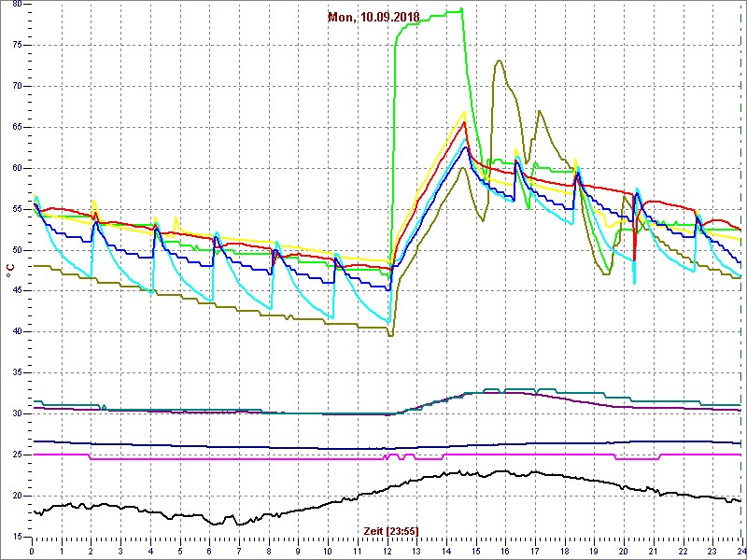Click hour 1 on the time axis
Image resolution: width=747 pixels, height=560 pixels.
[x=62, y=551]
